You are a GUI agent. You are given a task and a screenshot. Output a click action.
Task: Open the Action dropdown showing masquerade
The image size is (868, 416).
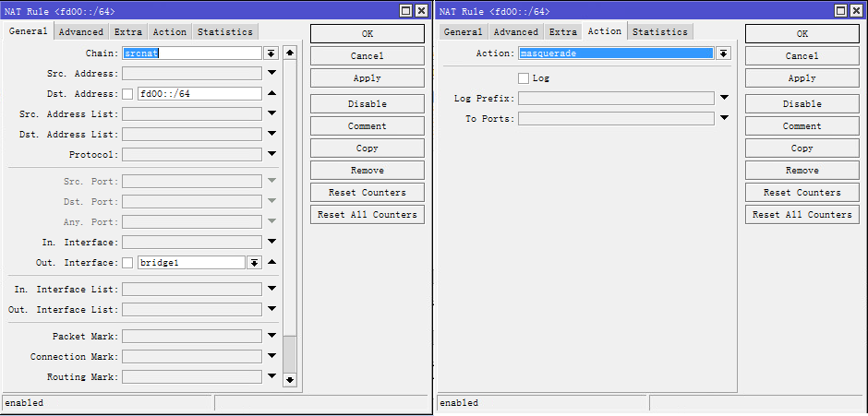click(x=722, y=53)
